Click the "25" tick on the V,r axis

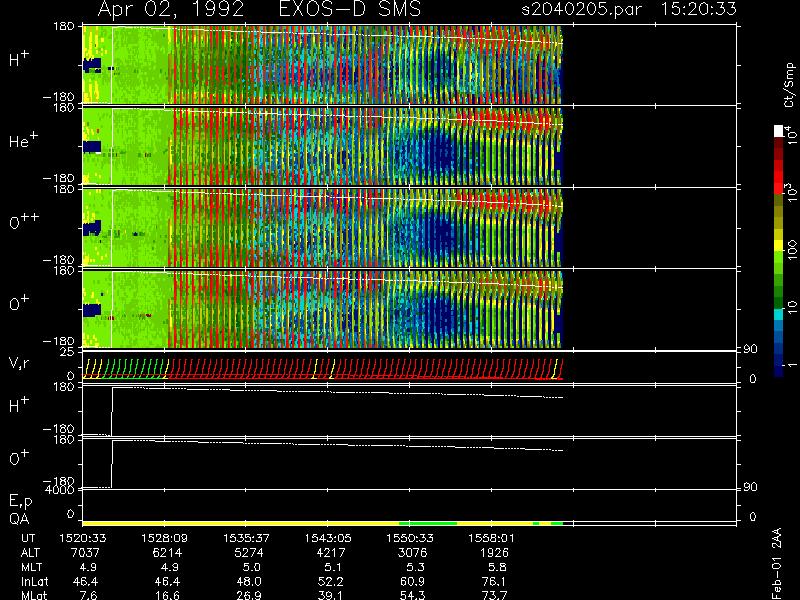click(69, 352)
